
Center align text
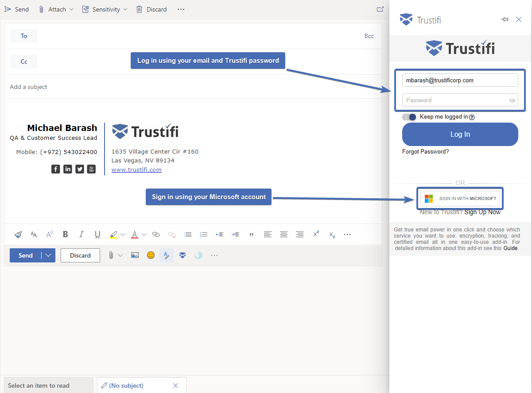point(283,235)
